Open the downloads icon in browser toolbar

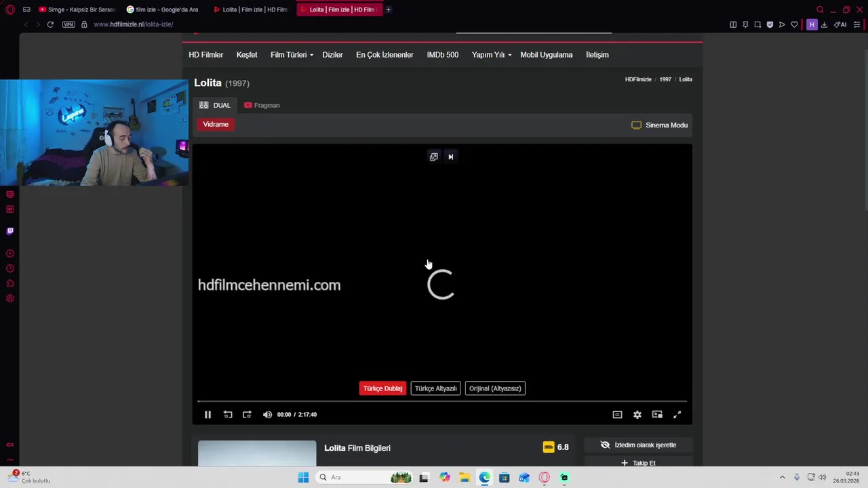pos(824,24)
